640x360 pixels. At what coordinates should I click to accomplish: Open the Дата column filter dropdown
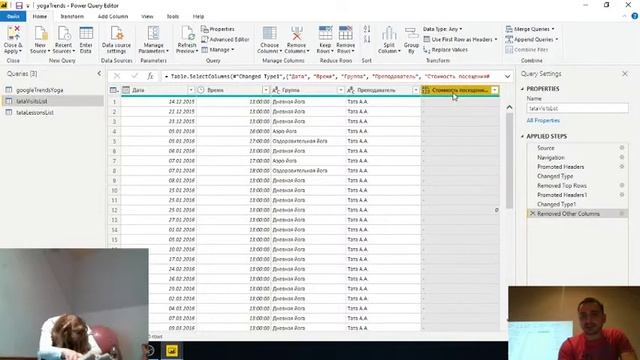coord(191,90)
